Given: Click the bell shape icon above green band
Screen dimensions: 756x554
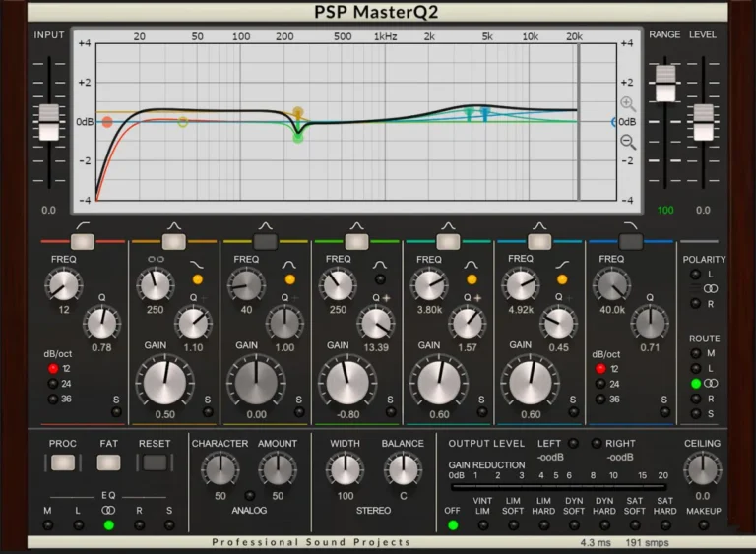Looking at the screenshot, I should (356, 225).
